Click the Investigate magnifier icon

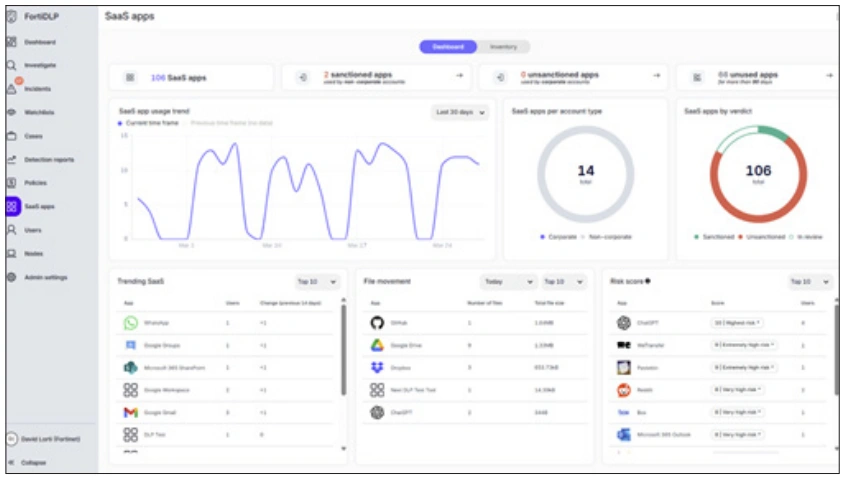(x=12, y=65)
